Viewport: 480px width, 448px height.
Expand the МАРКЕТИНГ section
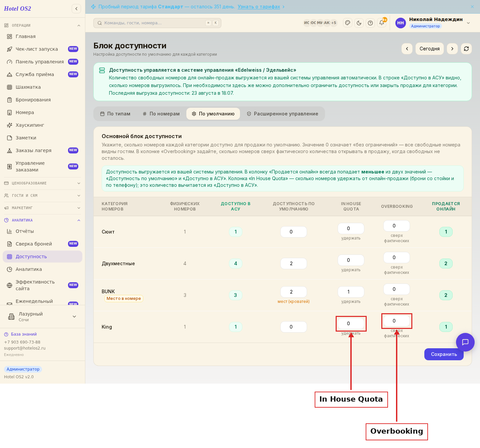(x=42, y=208)
